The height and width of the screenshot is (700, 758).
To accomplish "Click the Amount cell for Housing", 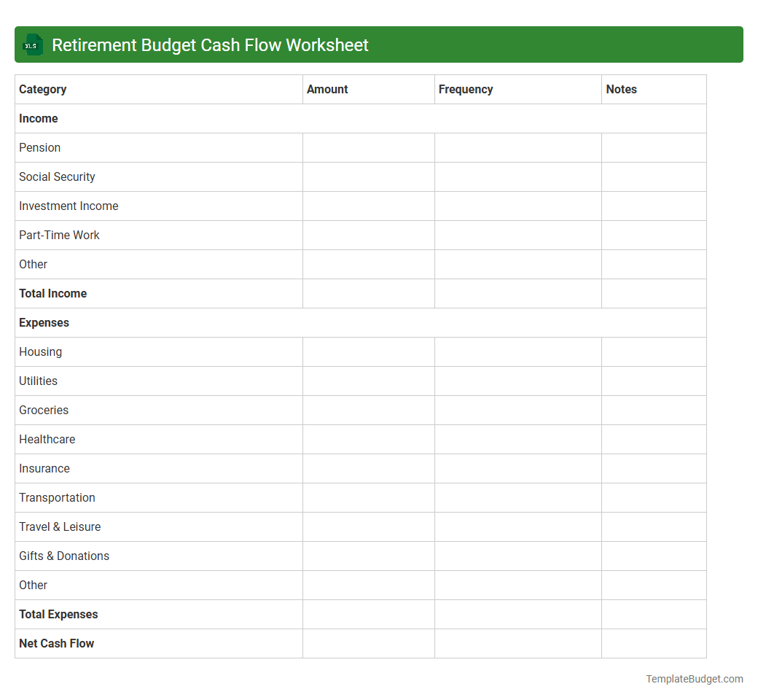I will (x=368, y=351).
